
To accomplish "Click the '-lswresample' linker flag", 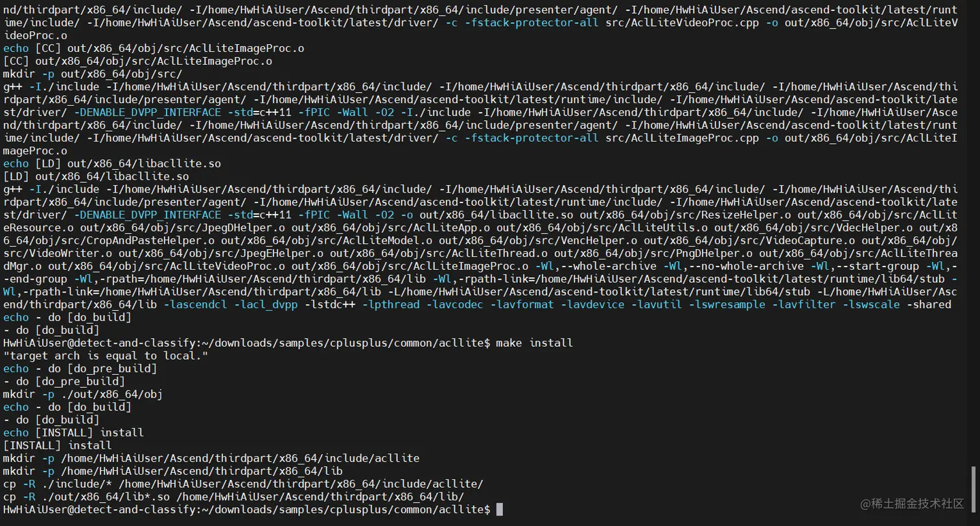I will click(727, 304).
